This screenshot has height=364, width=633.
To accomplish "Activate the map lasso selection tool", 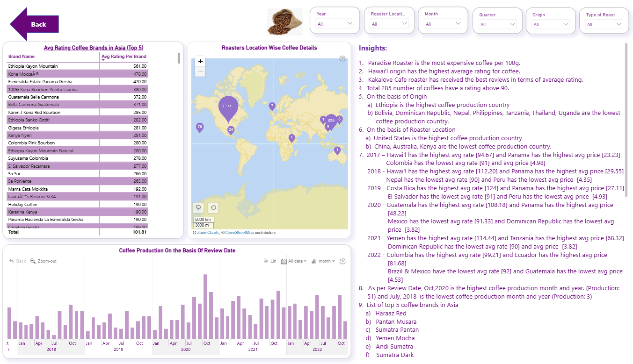I will (199, 207).
